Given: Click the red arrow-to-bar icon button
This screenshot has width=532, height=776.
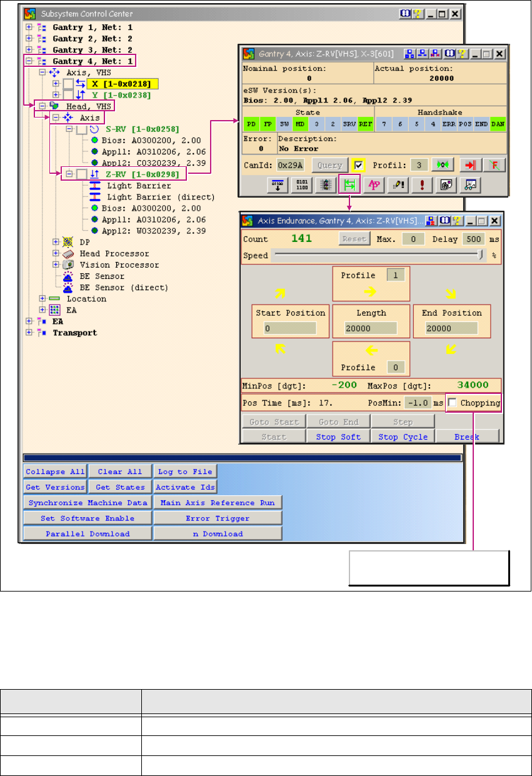Looking at the screenshot, I should [469, 165].
